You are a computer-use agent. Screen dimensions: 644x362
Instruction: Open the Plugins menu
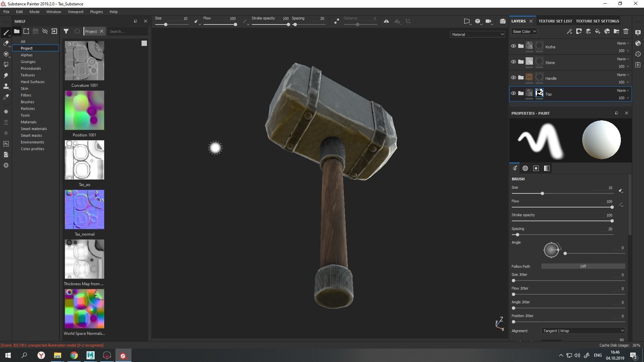(x=96, y=12)
